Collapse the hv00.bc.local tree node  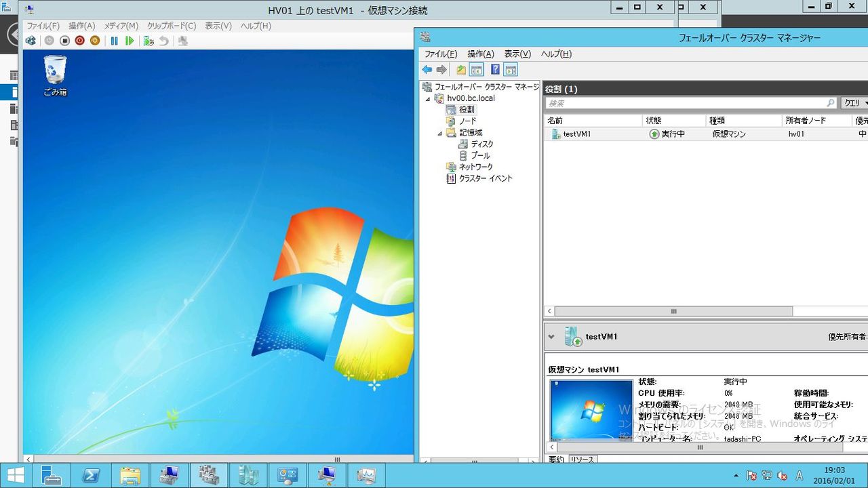[x=428, y=98]
